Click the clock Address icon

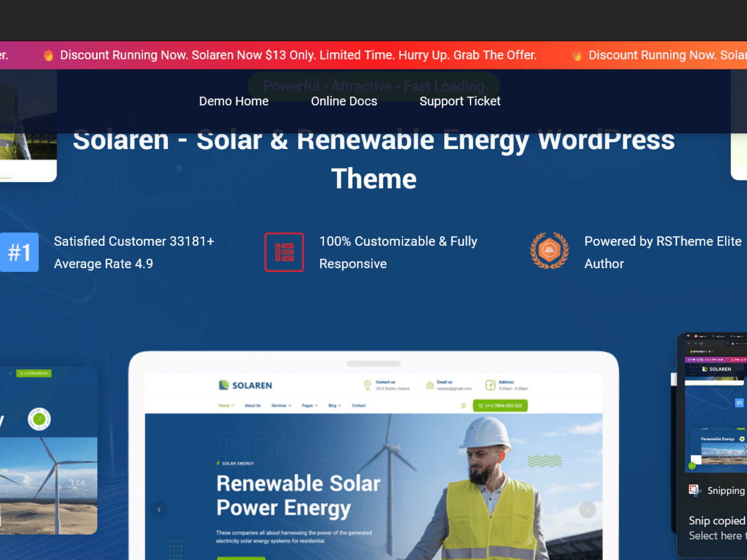coord(490,385)
